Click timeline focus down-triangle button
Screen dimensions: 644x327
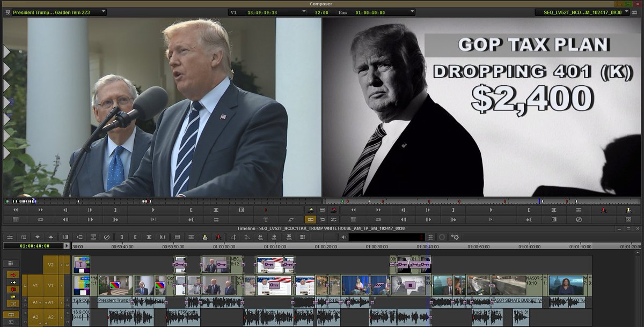tap(38, 238)
